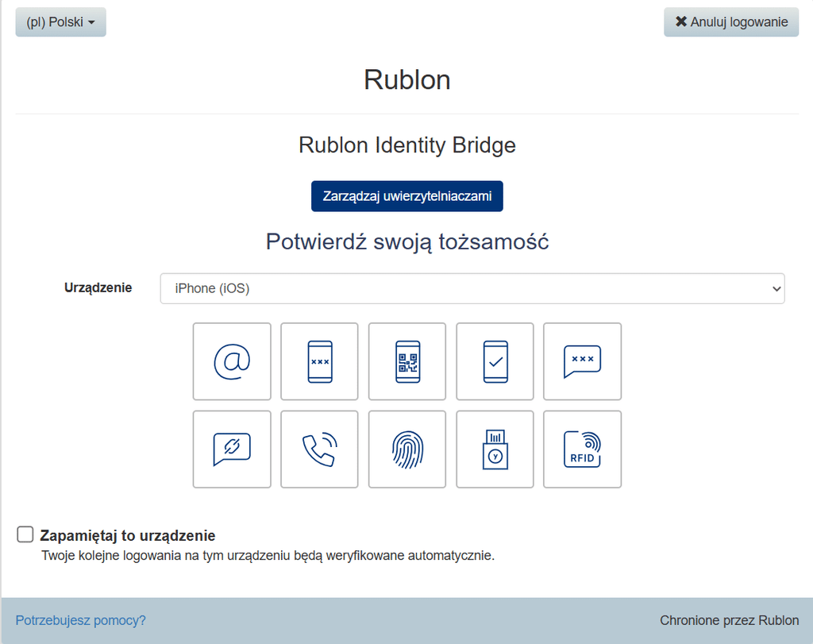The width and height of the screenshot is (813, 644).
Task: Select the mobile passcode phone icon
Action: tap(319, 361)
